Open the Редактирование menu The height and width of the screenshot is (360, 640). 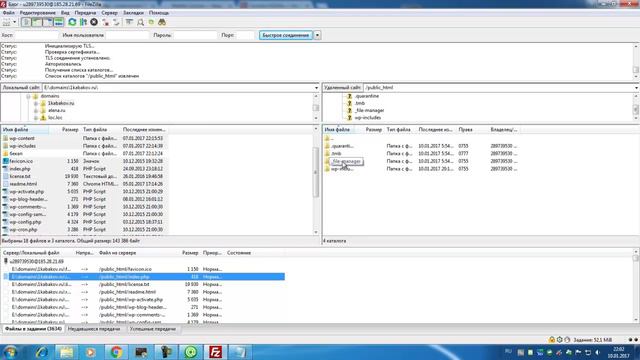point(38,13)
